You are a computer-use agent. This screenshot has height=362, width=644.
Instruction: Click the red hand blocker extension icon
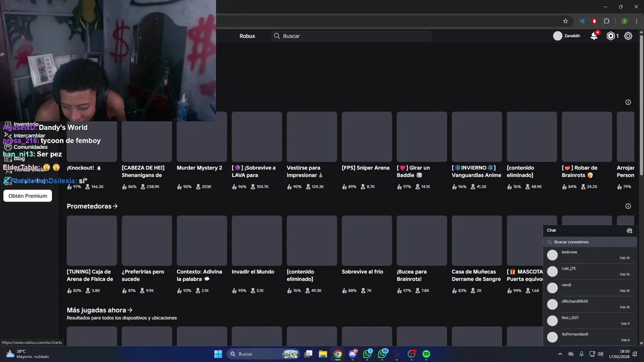[x=594, y=21]
